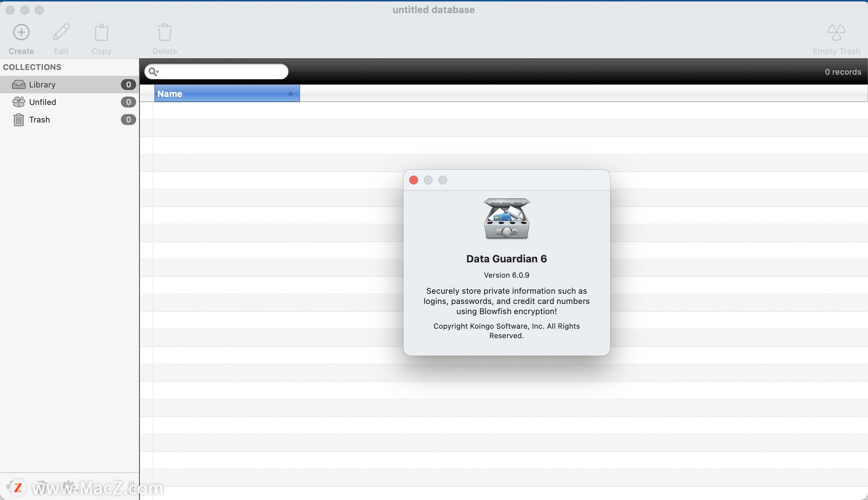Click Library record count badge

pos(128,84)
